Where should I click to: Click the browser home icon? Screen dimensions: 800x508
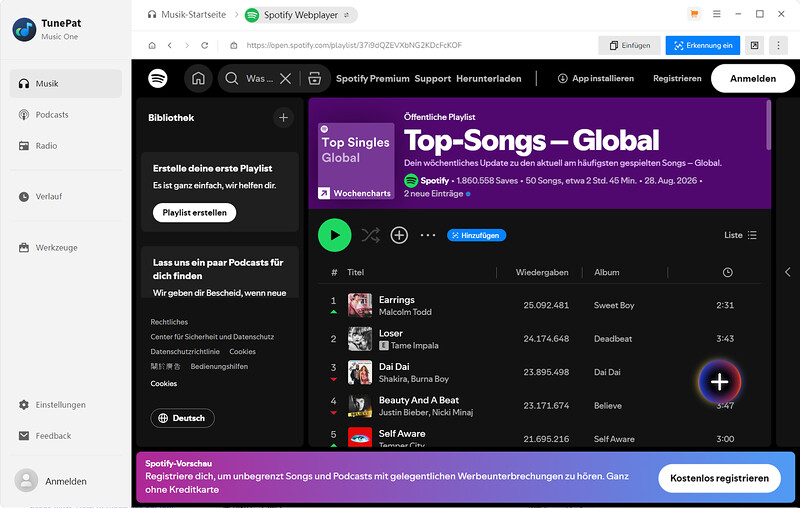152,45
